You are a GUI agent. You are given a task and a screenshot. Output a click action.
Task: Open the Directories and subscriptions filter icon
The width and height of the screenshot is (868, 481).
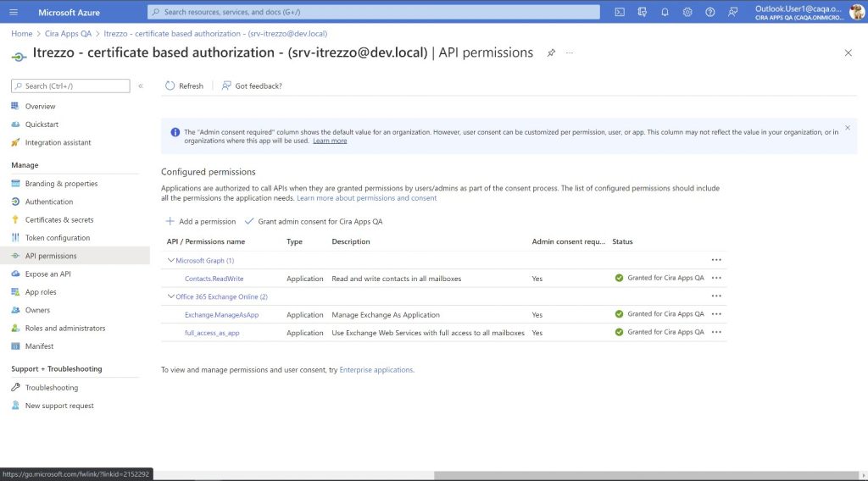(643, 12)
